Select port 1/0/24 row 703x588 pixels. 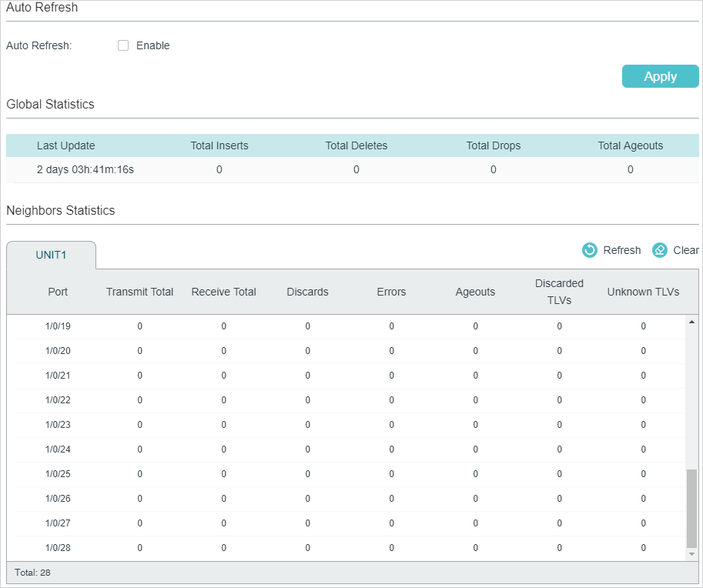(x=58, y=449)
